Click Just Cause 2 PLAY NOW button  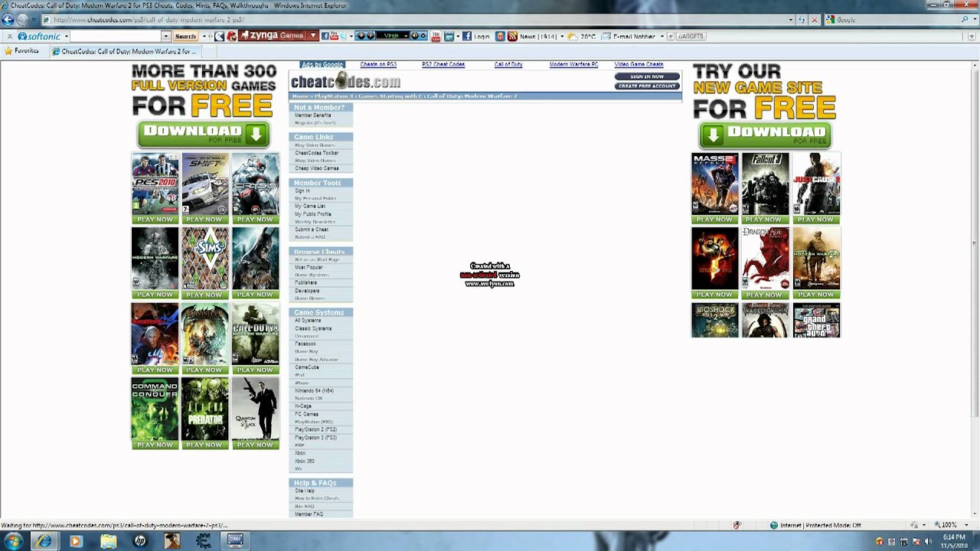[816, 220]
